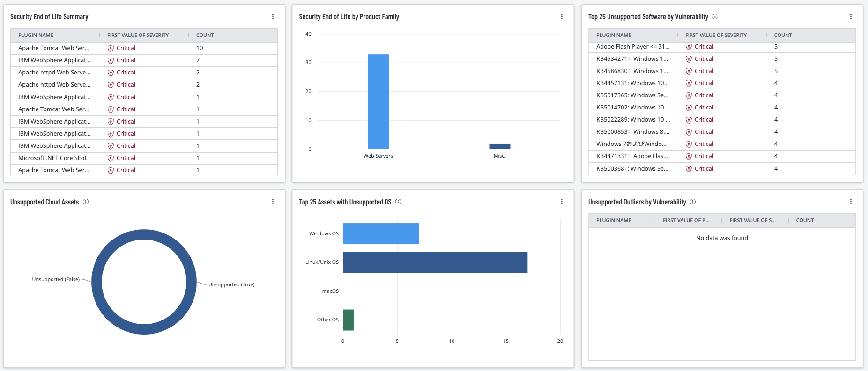
Task: Click Critical shield icon in KB5017365 row
Action: 689,95
